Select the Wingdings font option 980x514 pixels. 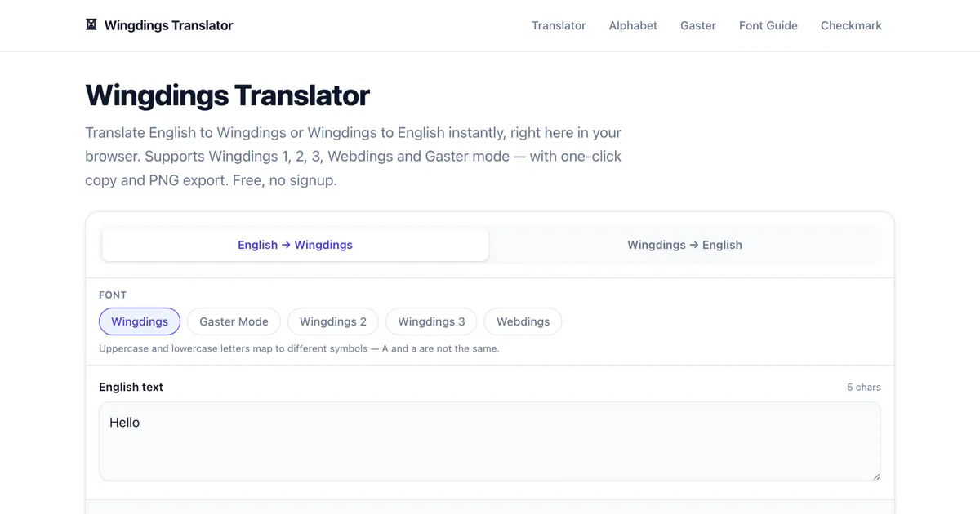pyautogui.click(x=140, y=321)
